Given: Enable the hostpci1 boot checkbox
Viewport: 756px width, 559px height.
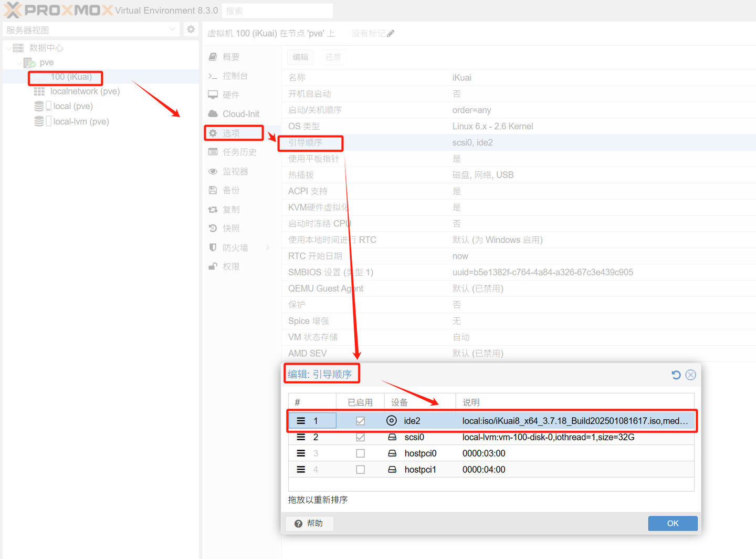Looking at the screenshot, I should (x=360, y=470).
